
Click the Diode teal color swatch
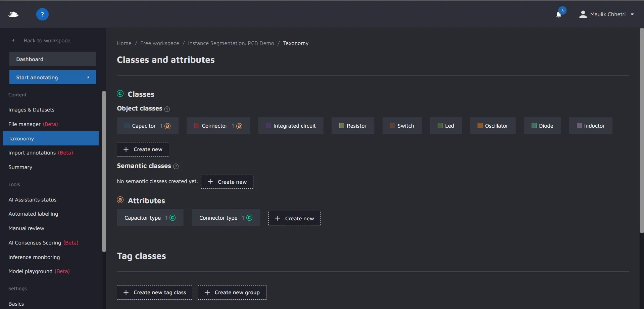[534, 126]
